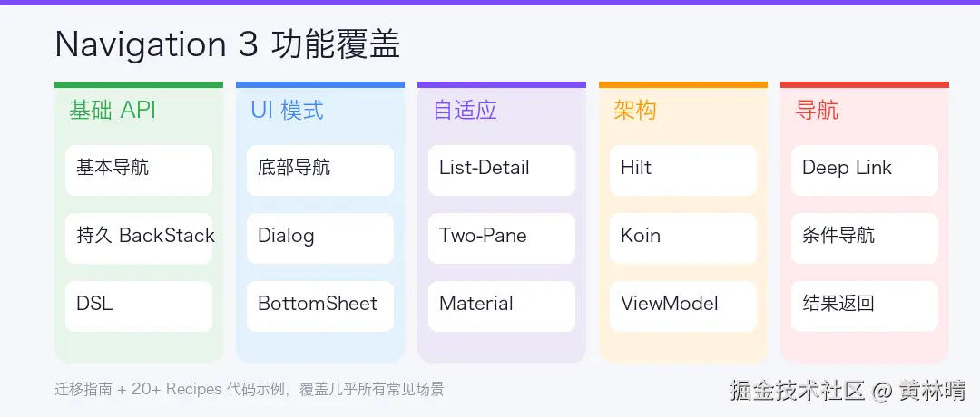980x417 pixels.
Task: Click the Hilt card
Action: coord(682,170)
